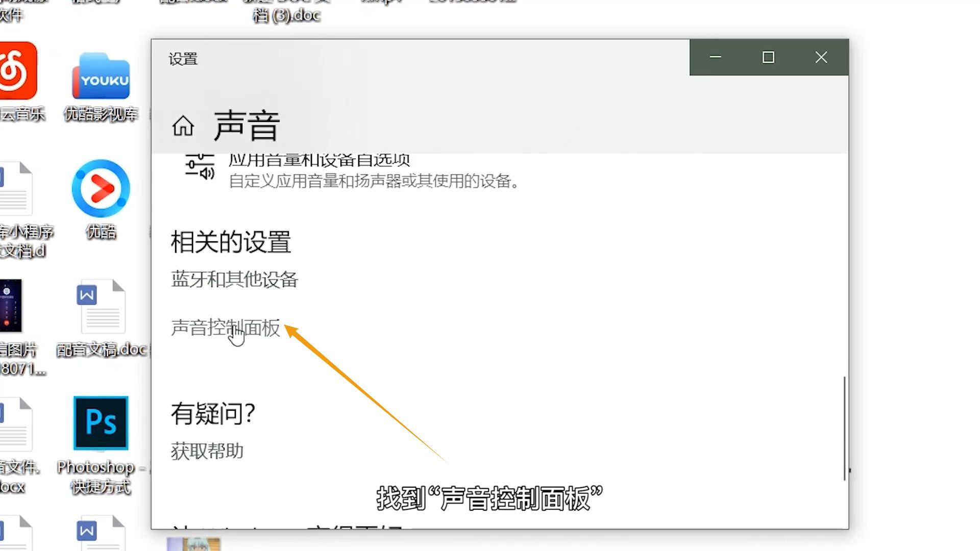Click the Settings window vertical scrollbar
This screenshot has height=551, width=980.
844,429
